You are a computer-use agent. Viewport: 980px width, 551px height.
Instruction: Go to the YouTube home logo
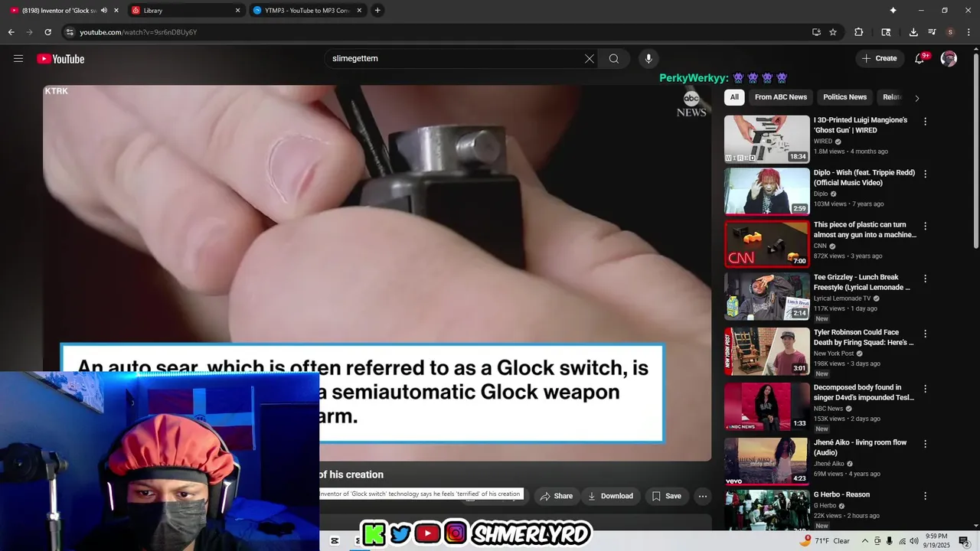pyautogui.click(x=60, y=59)
